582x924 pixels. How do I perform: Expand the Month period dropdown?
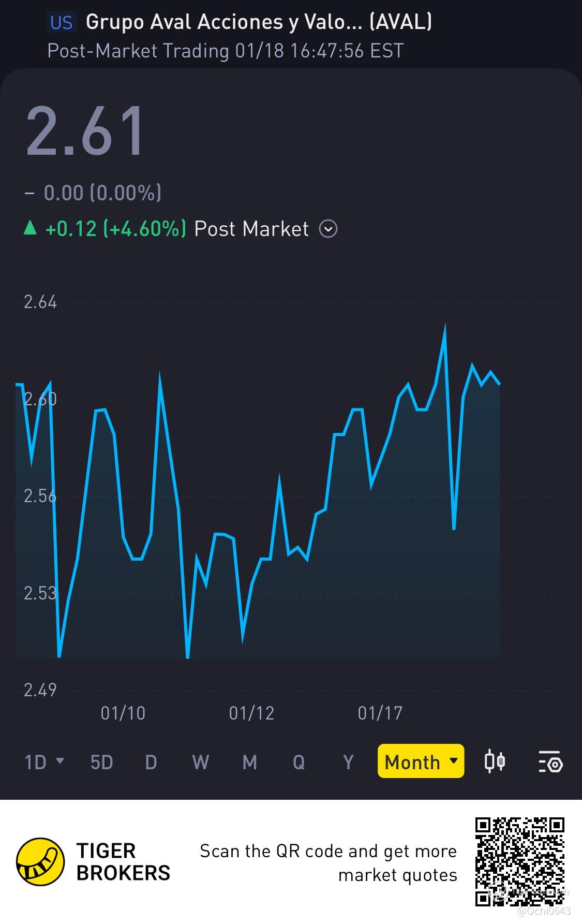click(421, 761)
